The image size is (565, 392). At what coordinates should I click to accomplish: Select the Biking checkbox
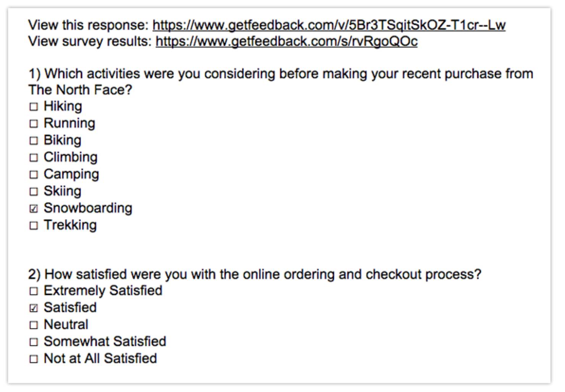[34, 140]
